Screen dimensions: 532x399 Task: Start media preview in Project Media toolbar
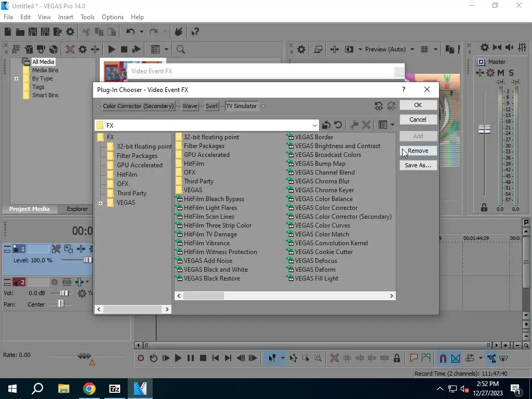[112, 49]
